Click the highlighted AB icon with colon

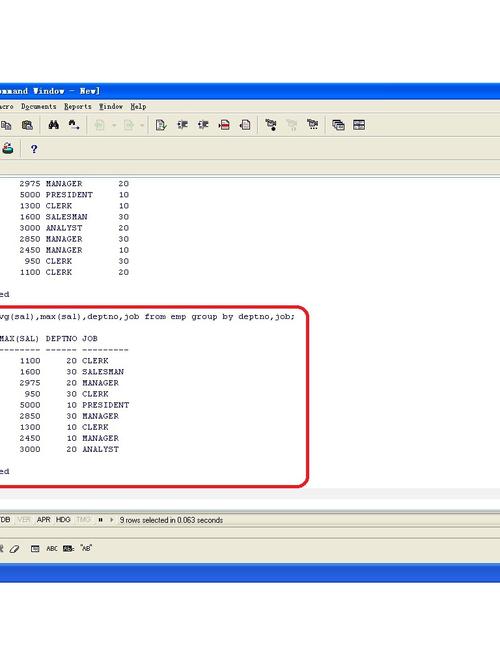pyautogui.click(x=68, y=549)
